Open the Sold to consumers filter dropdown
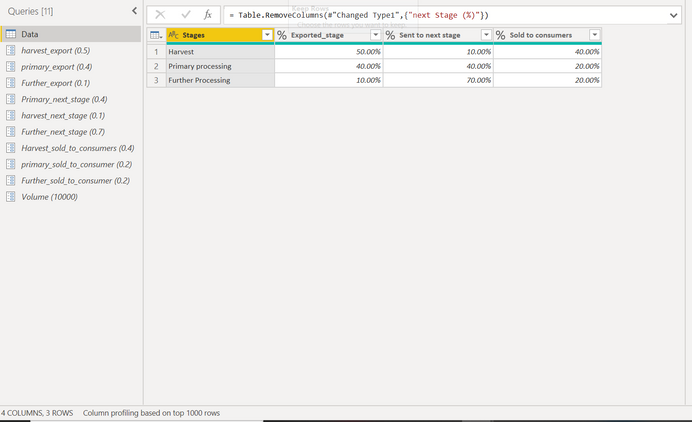Image resolution: width=692 pixels, height=422 pixels. (x=594, y=35)
